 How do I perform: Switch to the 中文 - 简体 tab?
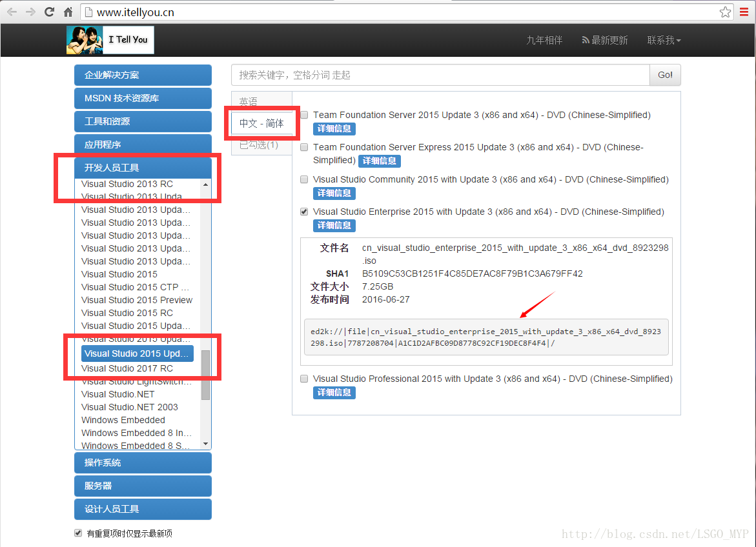261,123
